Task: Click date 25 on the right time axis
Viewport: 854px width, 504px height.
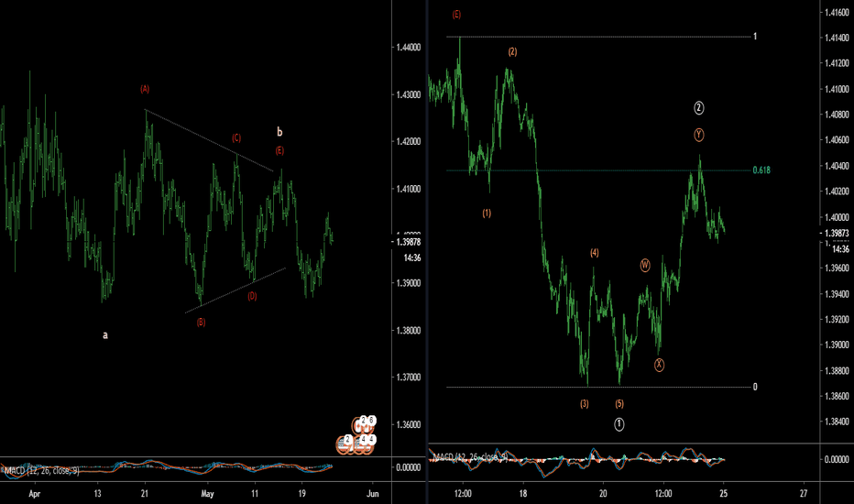Action: pyautogui.click(x=723, y=494)
